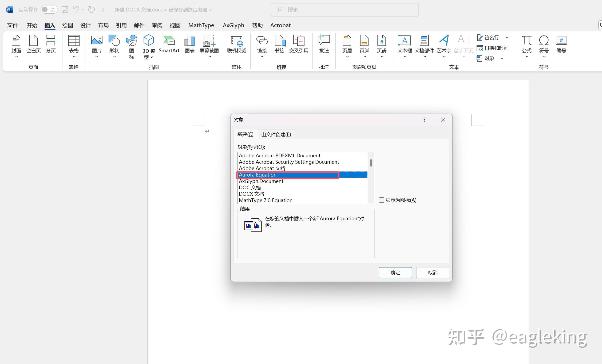The height and width of the screenshot is (364, 602).
Task: Insert an icon (图标) graphic
Action: coord(131,47)
